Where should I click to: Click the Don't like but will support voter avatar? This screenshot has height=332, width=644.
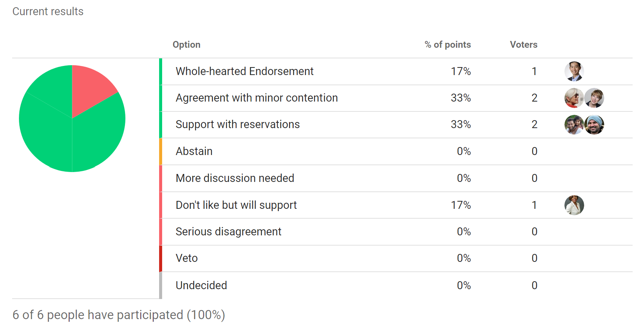click(574, 205)
